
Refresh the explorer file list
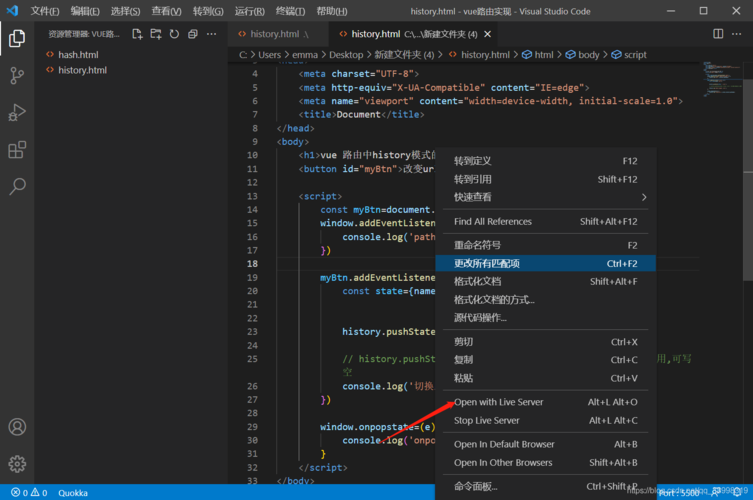coord(174,34)
